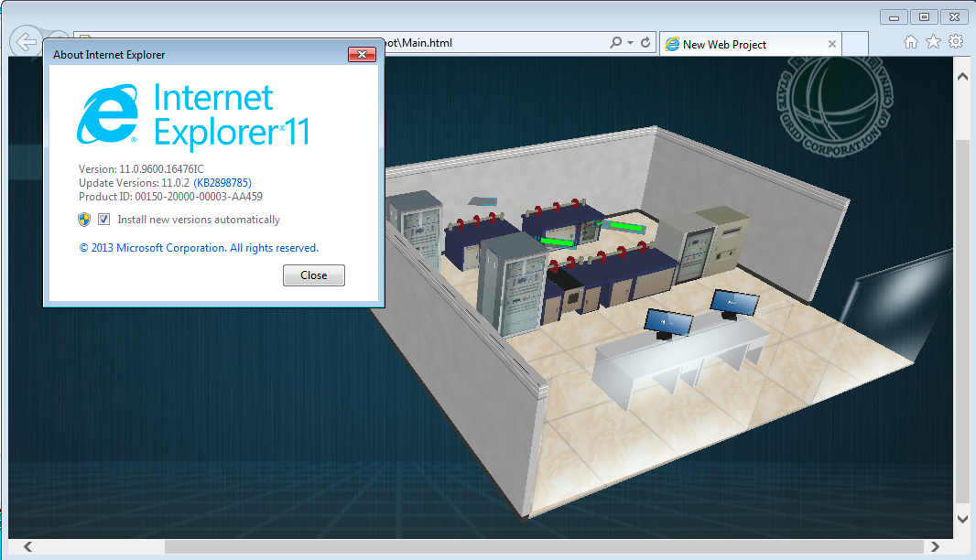The image size is (976, 560).
Task: Toggle Install new versions automatically checkbox
Action: pos(104,219)
